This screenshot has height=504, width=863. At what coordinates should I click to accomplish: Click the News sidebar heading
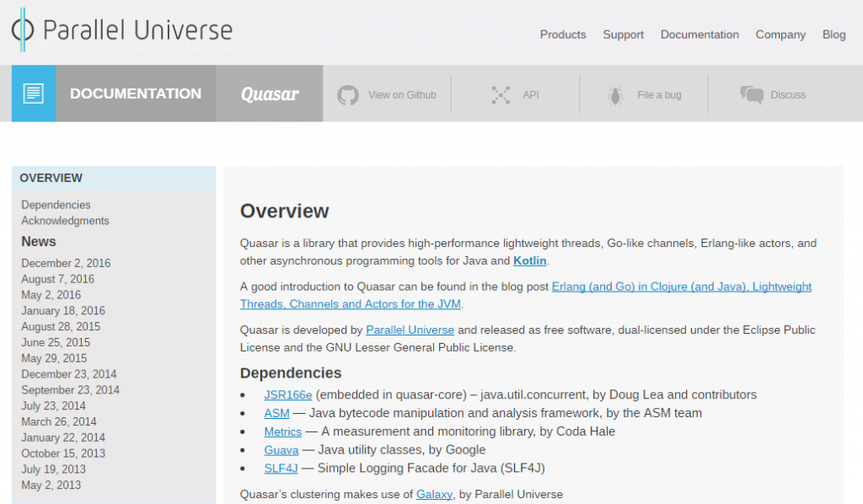[x=39, y=242]
